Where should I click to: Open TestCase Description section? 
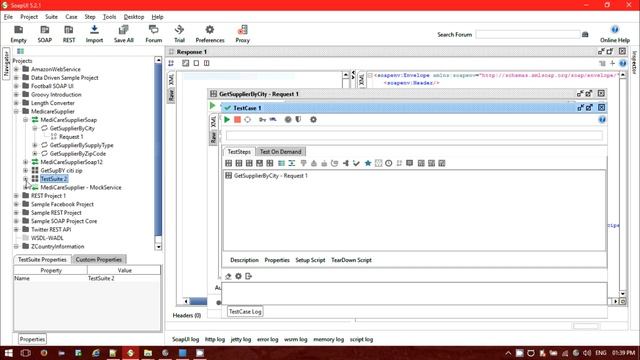tap(244, 260)
